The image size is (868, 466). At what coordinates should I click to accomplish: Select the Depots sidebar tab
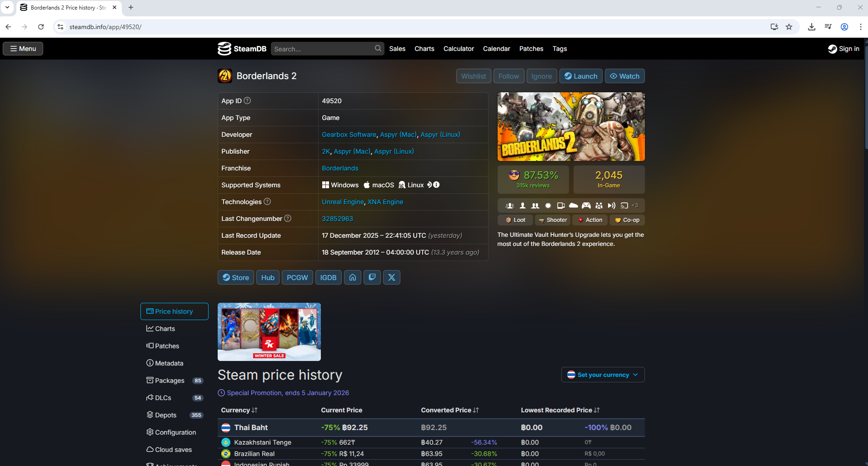175,415
